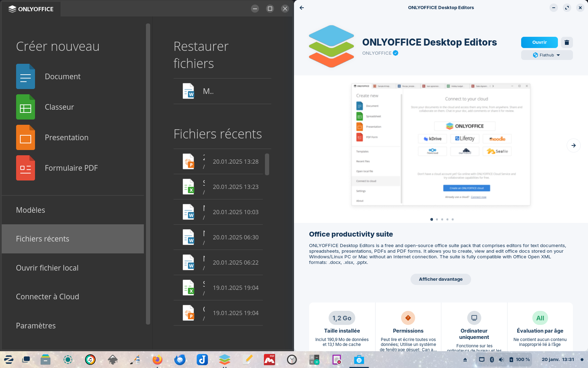Launch Firefox from the taskbar
The height and width of the screenshot is (368, 588).
click(157, 360)
